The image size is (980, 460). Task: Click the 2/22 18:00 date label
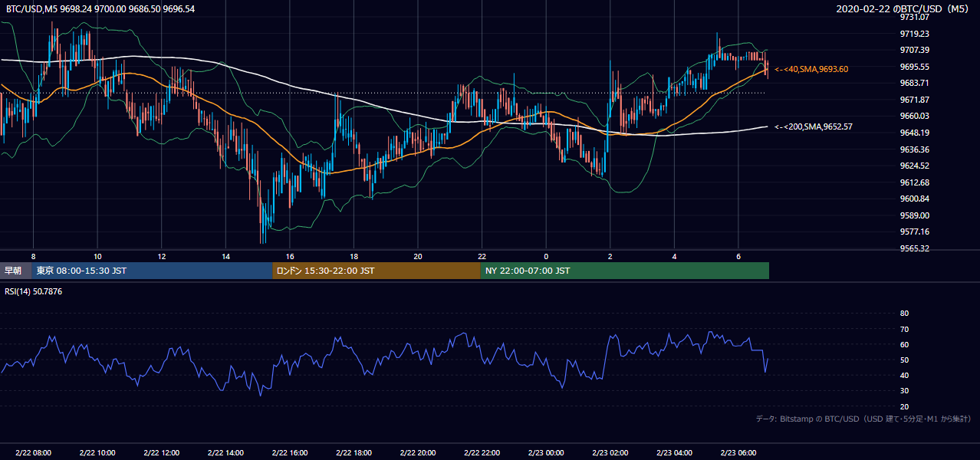(x=354, y=453)
